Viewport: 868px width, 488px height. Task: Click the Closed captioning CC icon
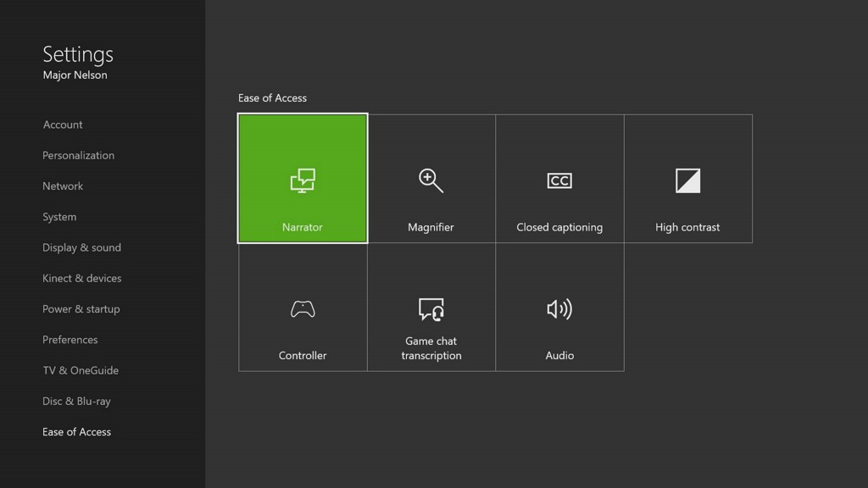[559, 181]
